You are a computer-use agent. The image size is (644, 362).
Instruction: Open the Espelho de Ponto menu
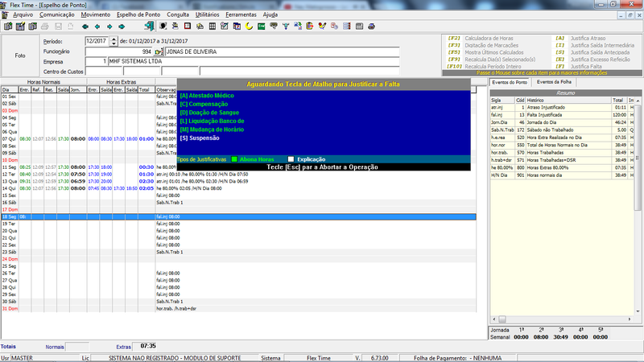138,14
